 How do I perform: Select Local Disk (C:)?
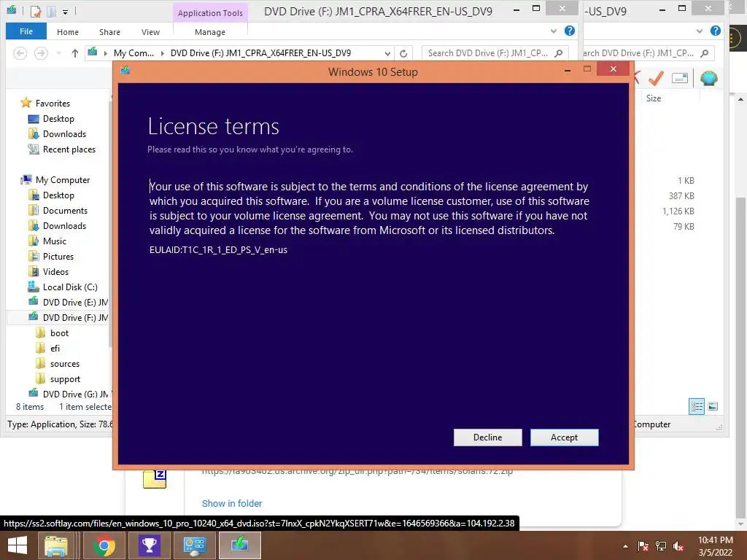(x=70, y=287)
